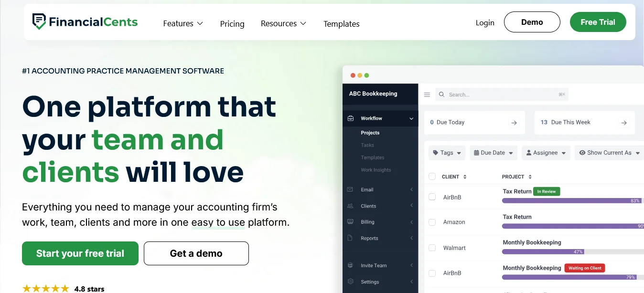Go to the Pricing page

pyautogui.click(x=232, y=24)
